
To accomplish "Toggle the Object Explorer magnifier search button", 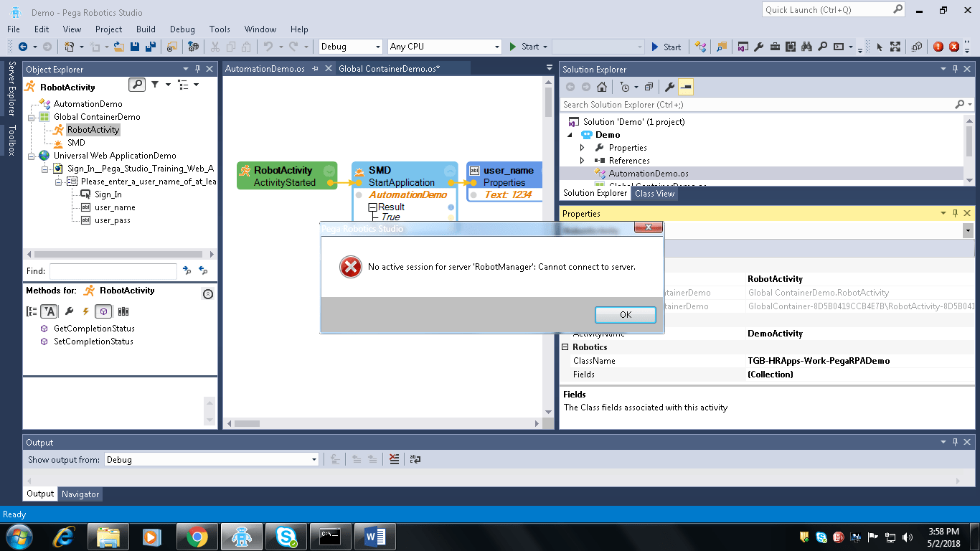I will coord(136,85).
